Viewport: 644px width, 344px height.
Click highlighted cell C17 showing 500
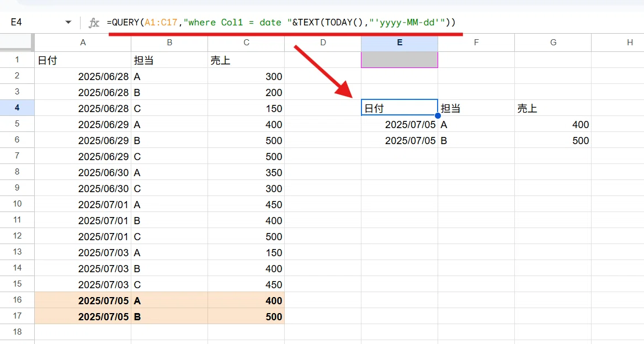247,316
